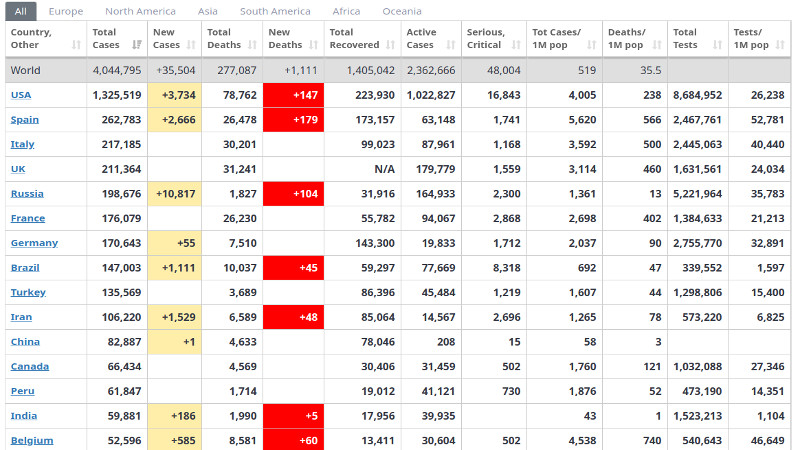Image resolution: width=800 pixels, height=450 pixels.
Task: Switch to the North America tab
Action: [140, 11]
